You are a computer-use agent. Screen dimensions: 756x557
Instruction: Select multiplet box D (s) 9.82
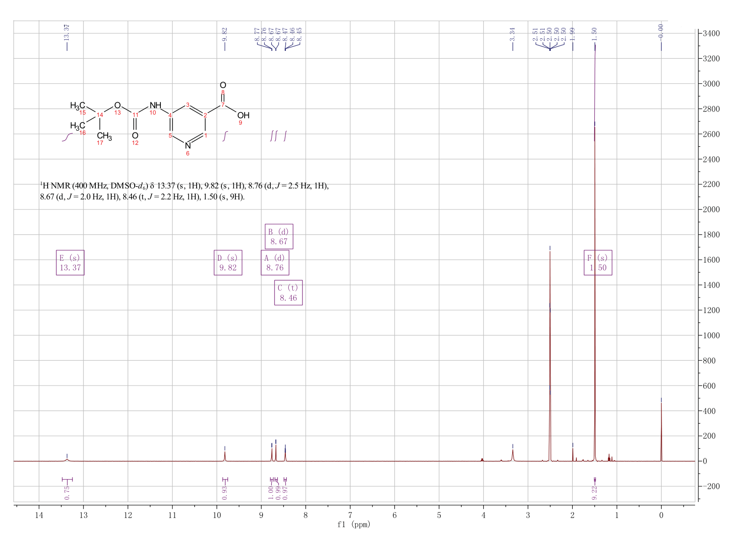pyautogui.click(x=228, y=263)
